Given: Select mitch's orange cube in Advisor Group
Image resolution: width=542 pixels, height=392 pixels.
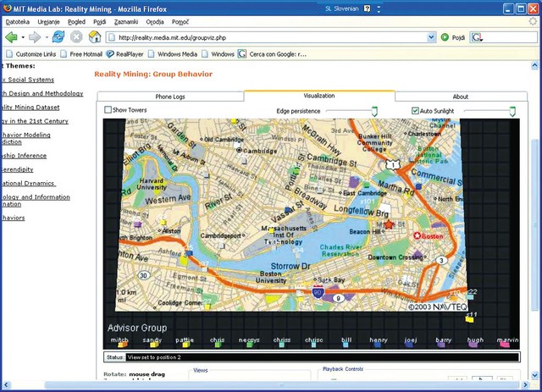Looking at the screenshot, I should (x=122, y=345).
